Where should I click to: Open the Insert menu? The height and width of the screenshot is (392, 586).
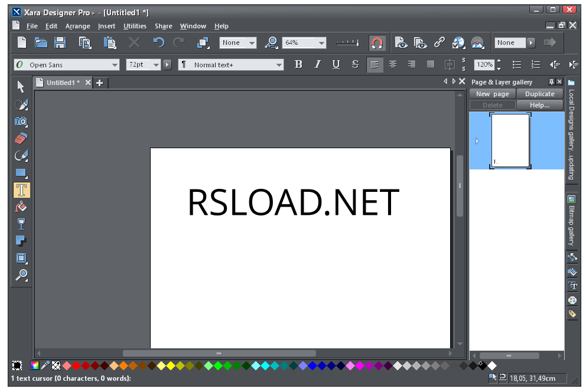(106, 26)
